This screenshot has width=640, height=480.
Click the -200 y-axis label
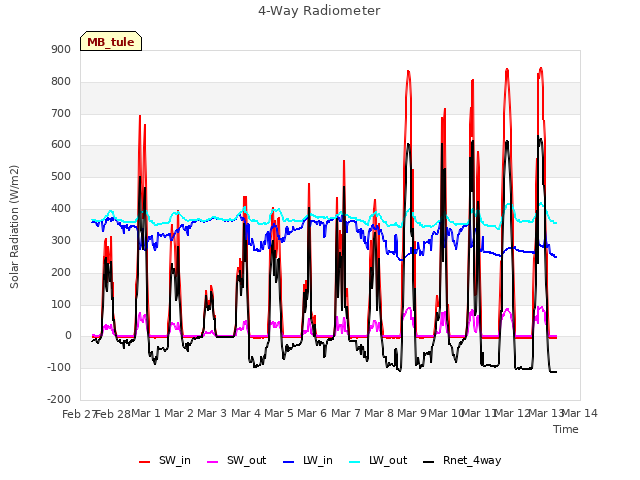point(59,399)
